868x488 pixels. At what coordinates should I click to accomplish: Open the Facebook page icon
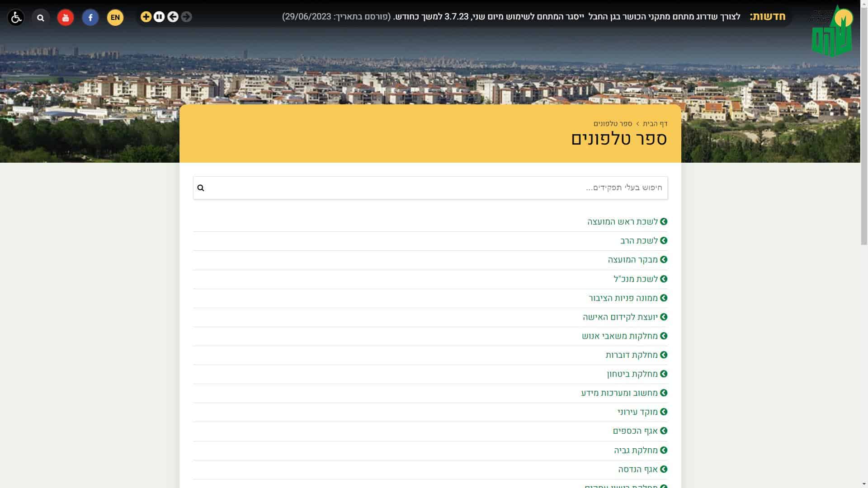90,18
